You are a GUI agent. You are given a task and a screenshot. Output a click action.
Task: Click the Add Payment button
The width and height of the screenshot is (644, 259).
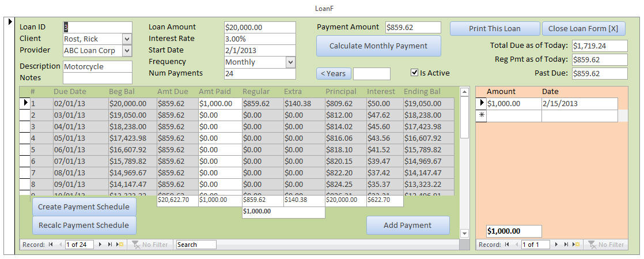coord(408,226)
